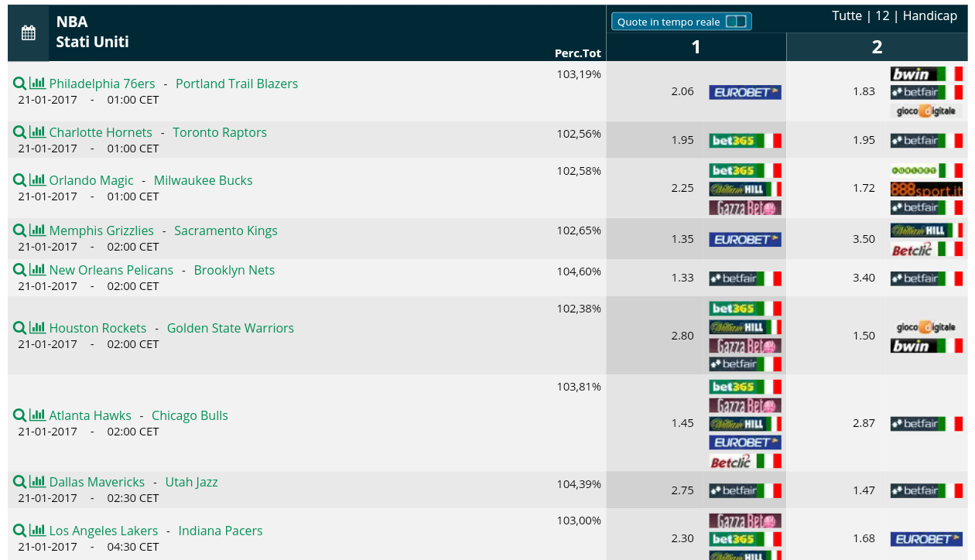Click 888sport logo in Orlando Magic row

926,189
